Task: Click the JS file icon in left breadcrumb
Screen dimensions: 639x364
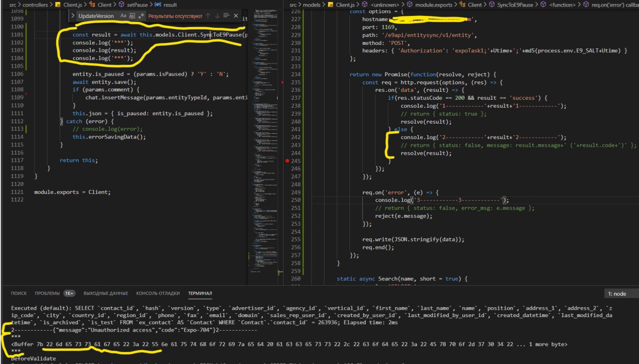Action: tap(58, 4)
